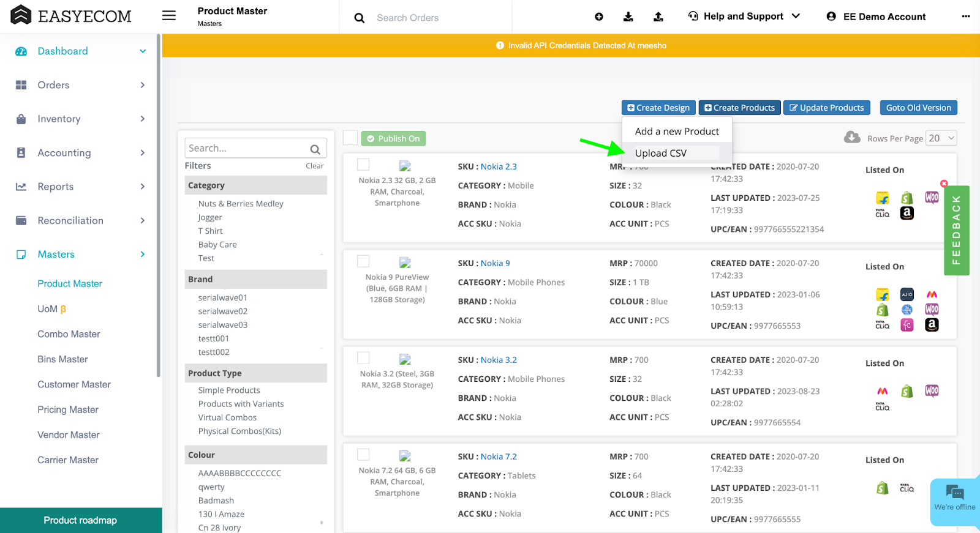Open Bins Master in sidebar
Viewport: 980px width, 533px height.
coord(62,359)
